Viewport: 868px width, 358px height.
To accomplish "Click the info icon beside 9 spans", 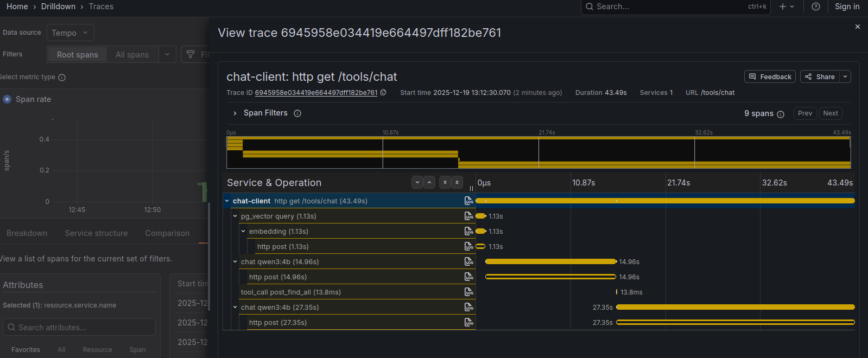I will (781, 114).
